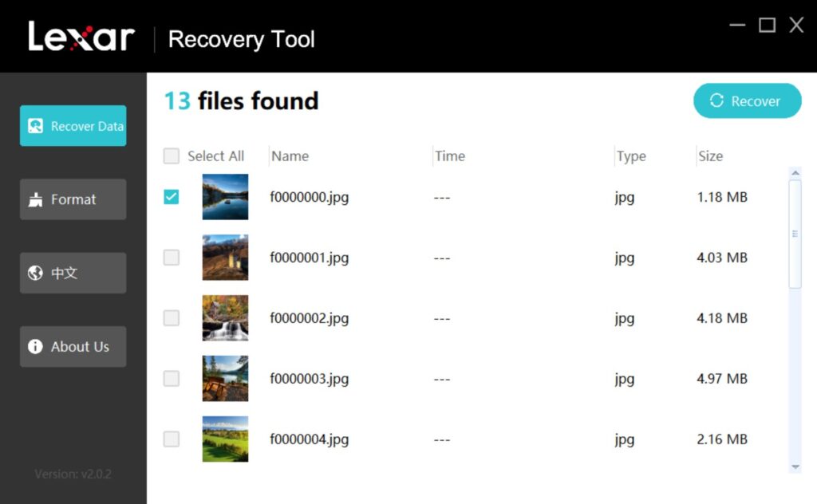Switch to About Us section
This screenshot has width=817, height=504.
73,346
